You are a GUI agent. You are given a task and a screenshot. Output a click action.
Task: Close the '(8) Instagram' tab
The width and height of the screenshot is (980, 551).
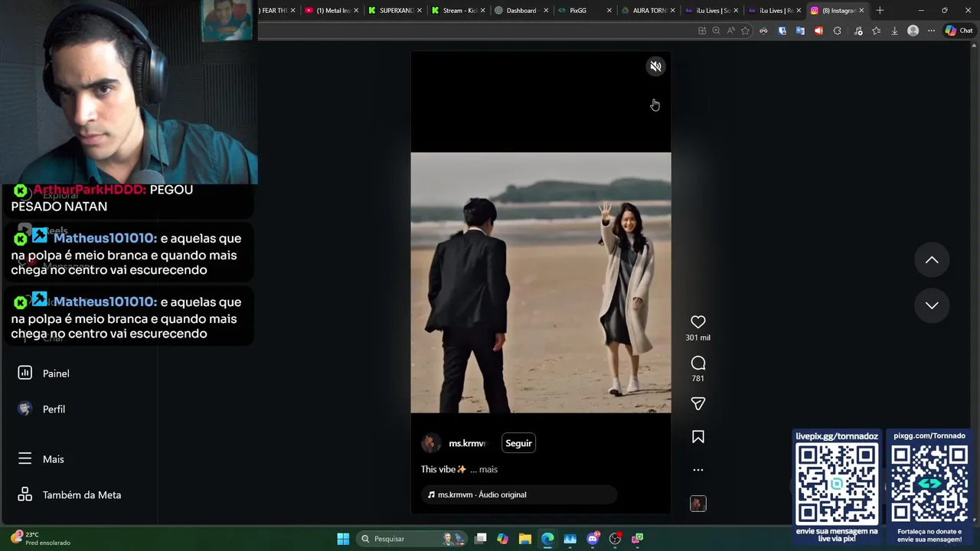pyautogui.click(x=861, y=11)
